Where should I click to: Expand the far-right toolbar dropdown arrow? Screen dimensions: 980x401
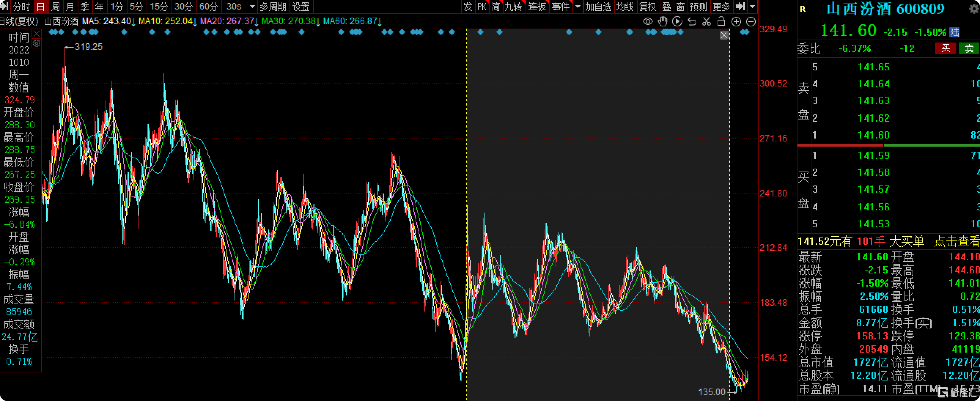click(x=752, y=7)
